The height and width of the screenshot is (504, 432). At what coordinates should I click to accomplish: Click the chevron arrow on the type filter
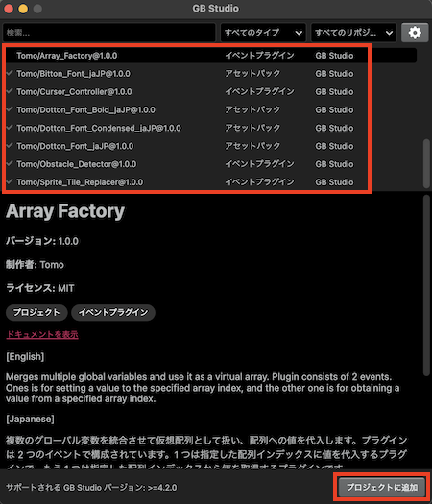pos(299,33)
